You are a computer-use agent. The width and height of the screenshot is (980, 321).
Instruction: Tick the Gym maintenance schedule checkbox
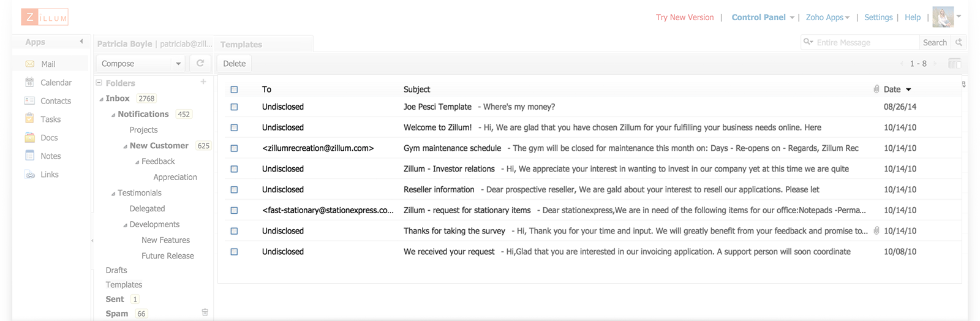pyautogui.click(x=234, y=148)
